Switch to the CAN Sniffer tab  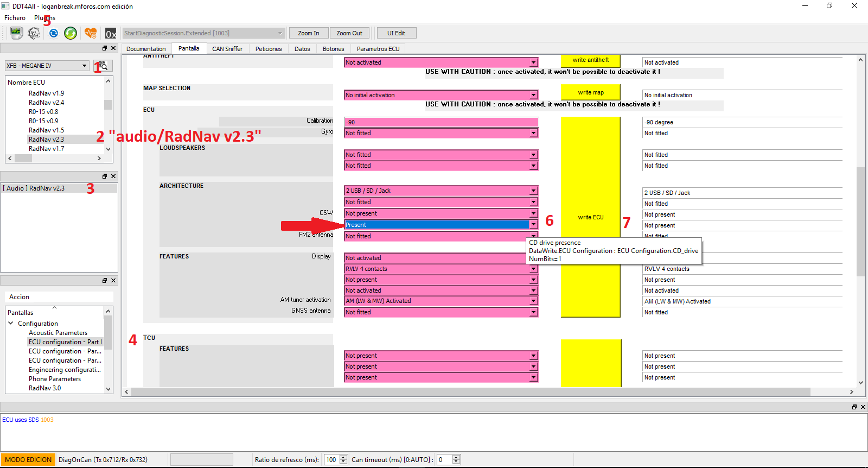227,49
